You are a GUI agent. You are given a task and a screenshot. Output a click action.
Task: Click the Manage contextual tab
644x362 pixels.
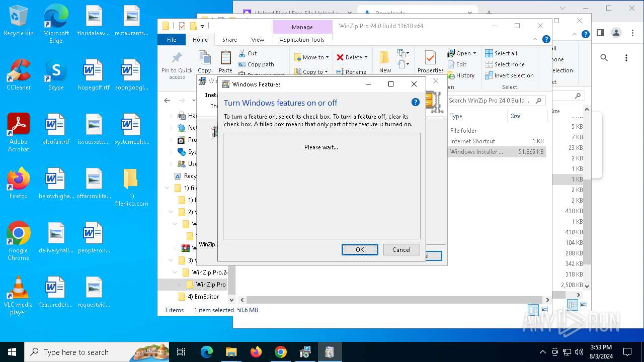pos(302,27)
